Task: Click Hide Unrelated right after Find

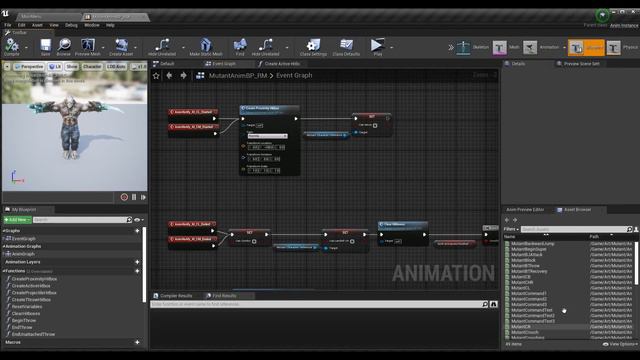Action: [x=265, y=47]
